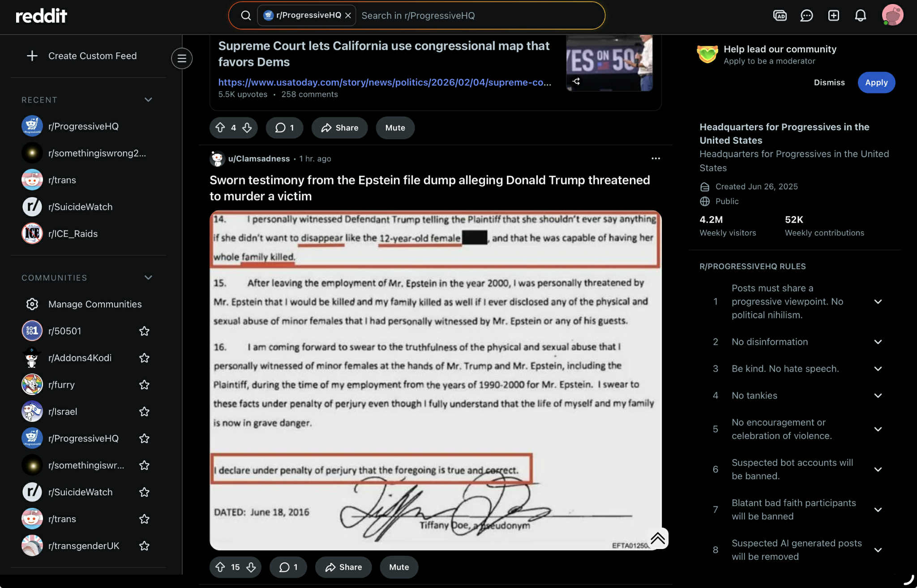This screenshot has width=917, height=588.
Task: Open three-dot menu on u/Clamsadness post
Action: point(656,159)
